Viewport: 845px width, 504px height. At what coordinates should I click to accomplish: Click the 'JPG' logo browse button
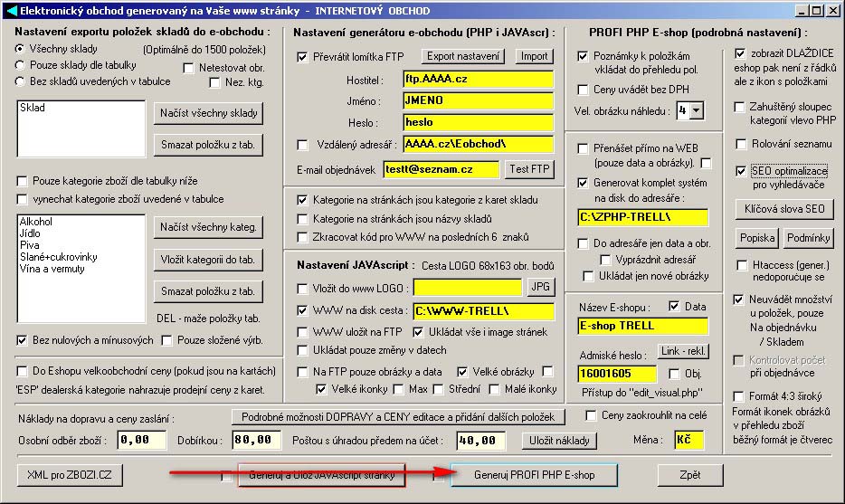click(540, 287)
